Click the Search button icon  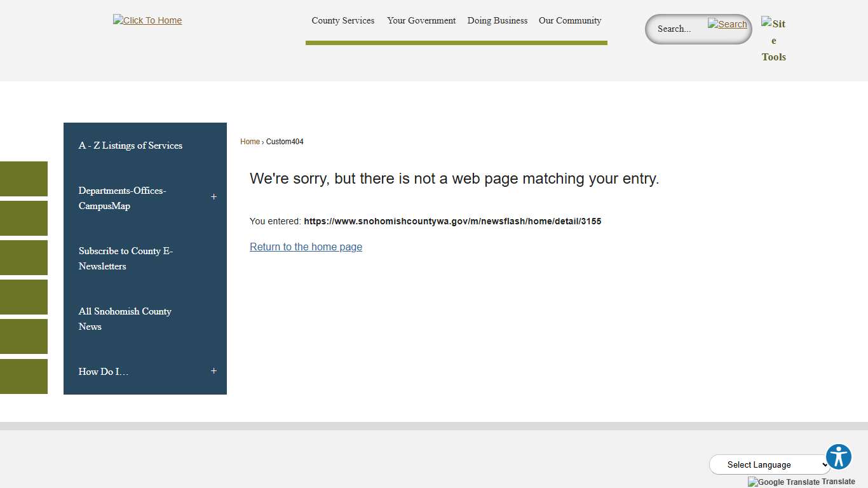[x=728, y=24]
